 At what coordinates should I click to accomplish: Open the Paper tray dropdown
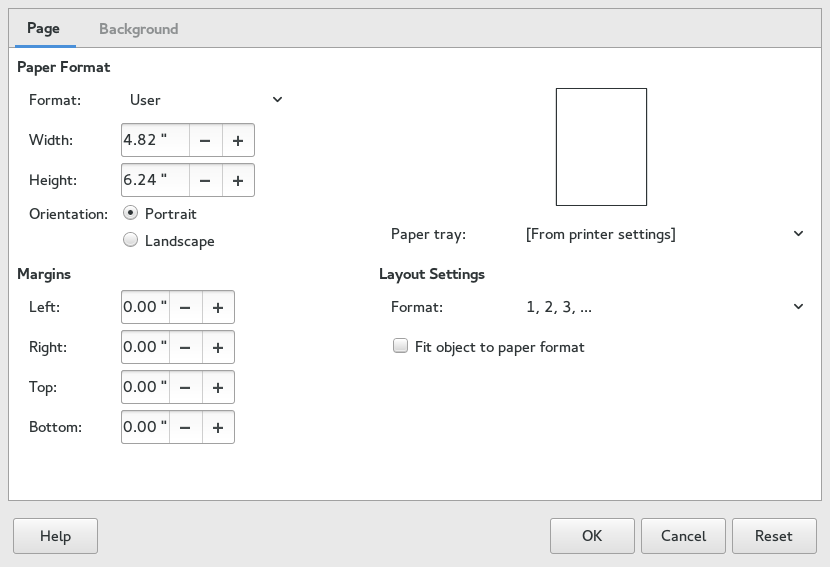665,234
